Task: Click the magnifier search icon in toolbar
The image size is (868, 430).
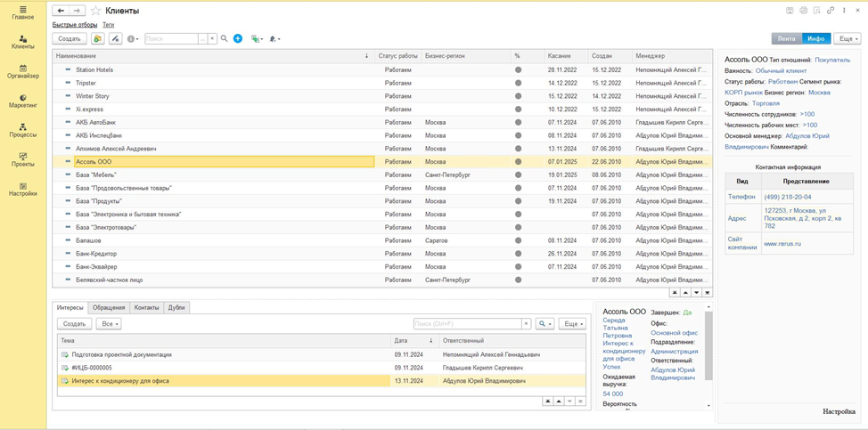Action: coord(225,38)
